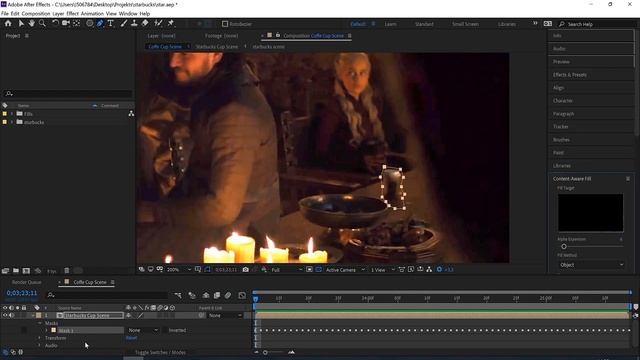Viewport: 640px width, 360px height.
Task: Open the Effect menu
Action: coord(72,13)
